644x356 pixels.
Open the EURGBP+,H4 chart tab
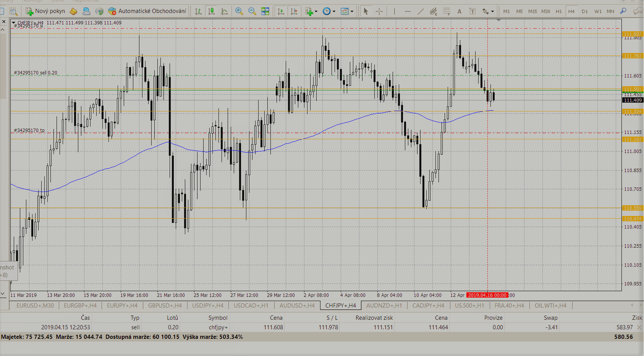(x=80, y=305)
